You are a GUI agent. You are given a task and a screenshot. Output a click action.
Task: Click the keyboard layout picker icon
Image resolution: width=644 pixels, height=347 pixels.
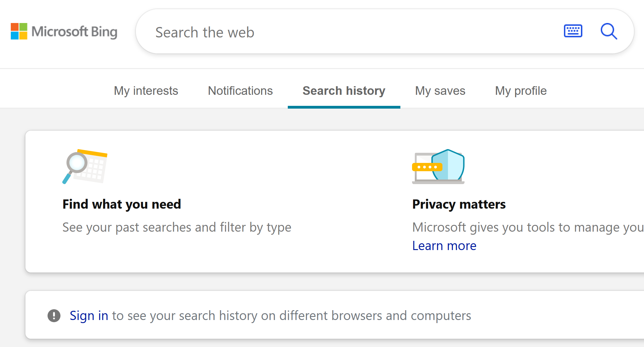tap(573, 31)
